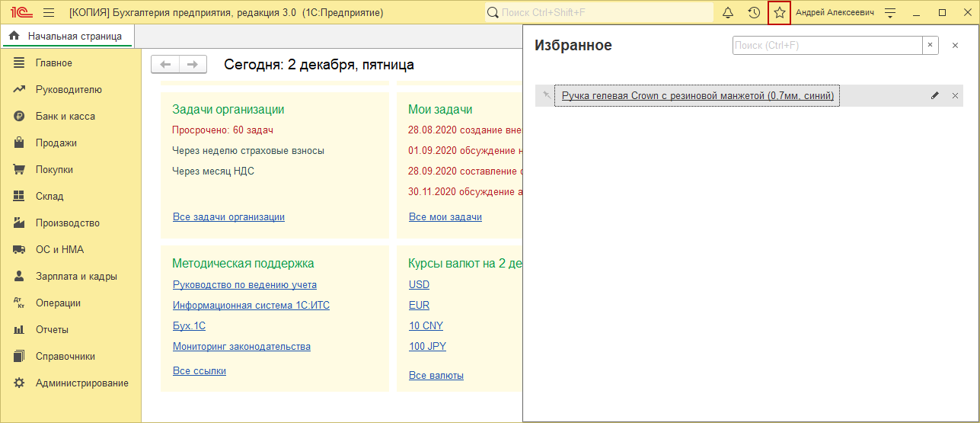Click the Favorites star icon
The image size is (980, 423).
click(x=779, y=13)
